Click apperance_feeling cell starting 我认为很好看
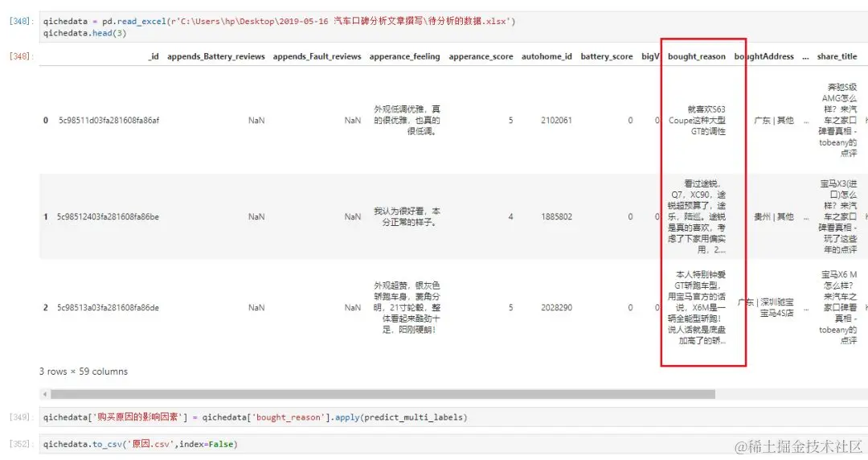The width and height of the screenshot is (868, 460). [x=407, y=216]
